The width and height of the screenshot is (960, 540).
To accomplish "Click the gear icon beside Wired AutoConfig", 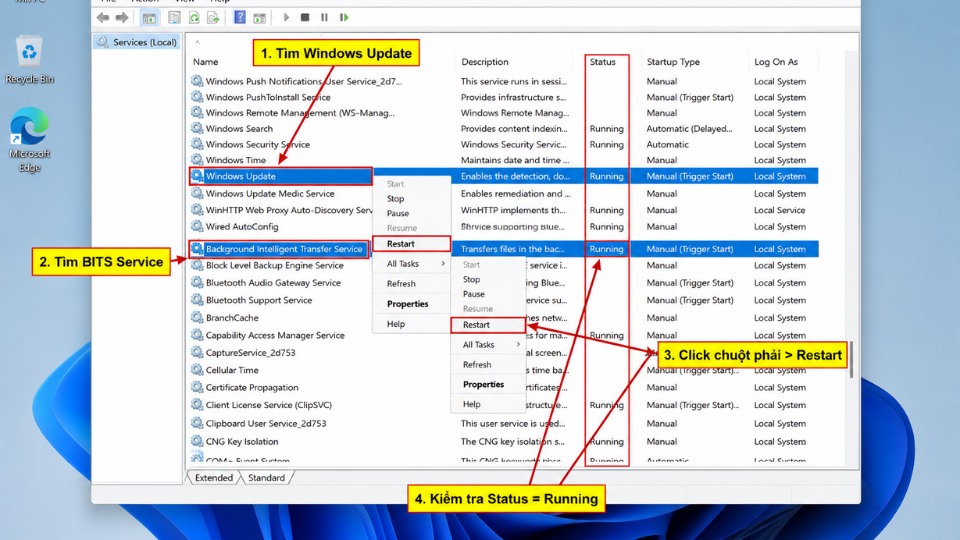I will (x=197, y=226).
